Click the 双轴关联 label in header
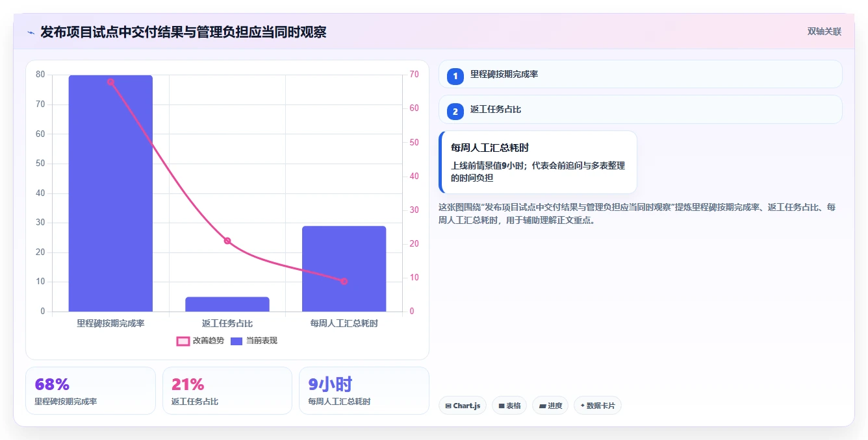 pyautogui.click(x=824, y=32)
